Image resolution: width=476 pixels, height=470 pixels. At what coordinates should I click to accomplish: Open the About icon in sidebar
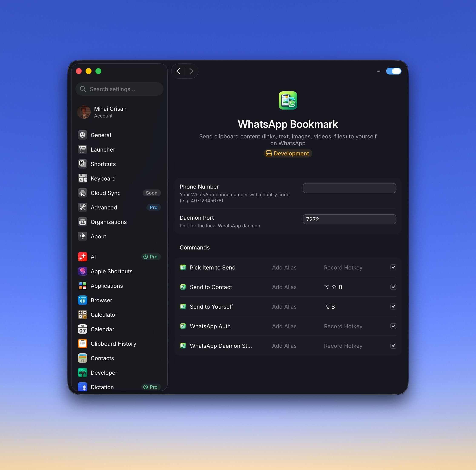[x=83, y=236]
